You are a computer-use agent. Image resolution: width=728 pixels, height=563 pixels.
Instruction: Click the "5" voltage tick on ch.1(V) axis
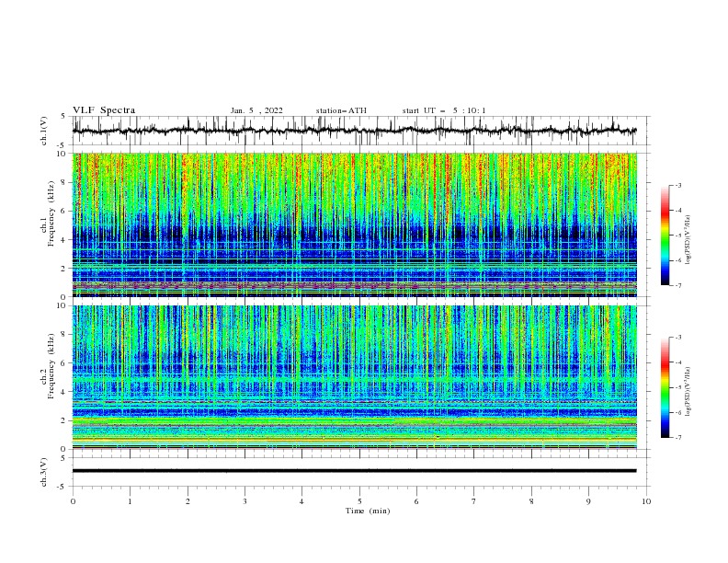coord(63,117)
